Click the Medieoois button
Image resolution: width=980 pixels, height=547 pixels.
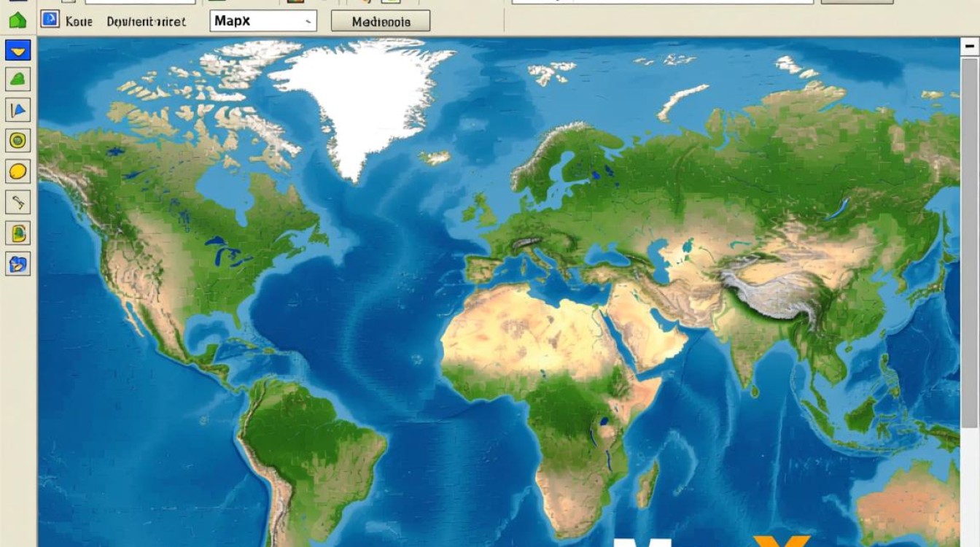pos(381,22)
